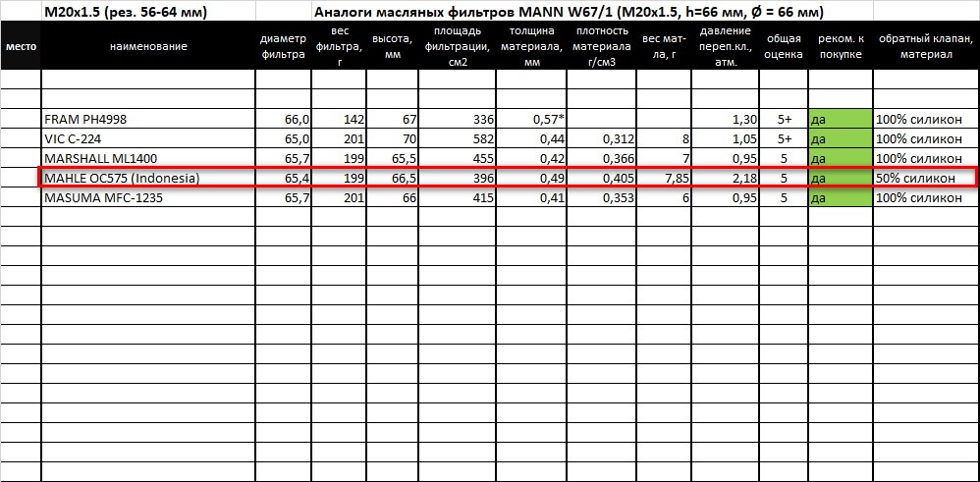
Task: Select FRAM bypass pressure value 1,30
Action: [x=726, y=119]
